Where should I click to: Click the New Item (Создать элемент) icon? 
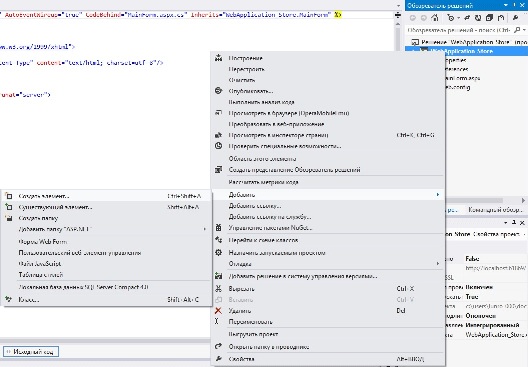pyautogui.click(x=9, y=196)
